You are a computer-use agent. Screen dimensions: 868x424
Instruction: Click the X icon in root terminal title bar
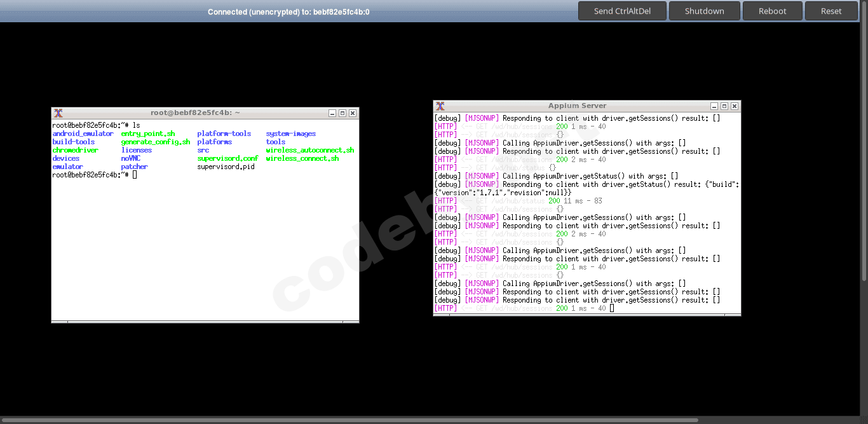click(58, 113)
